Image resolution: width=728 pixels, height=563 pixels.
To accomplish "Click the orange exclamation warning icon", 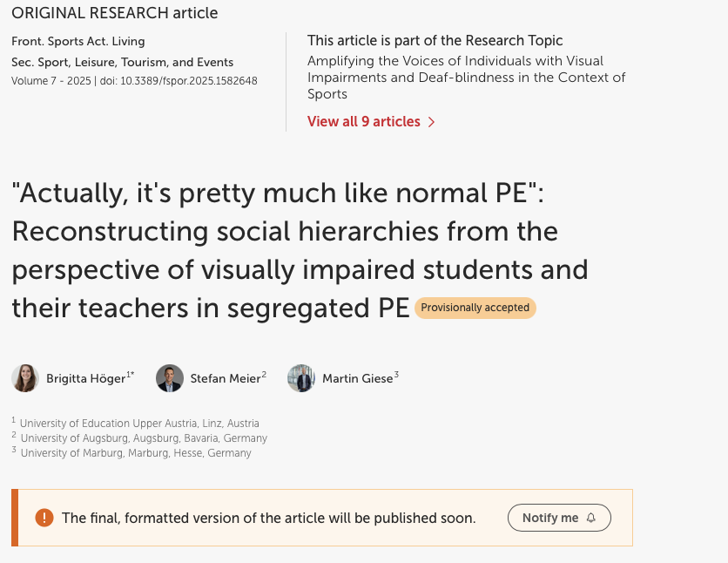I will click(x=44, y=518).
